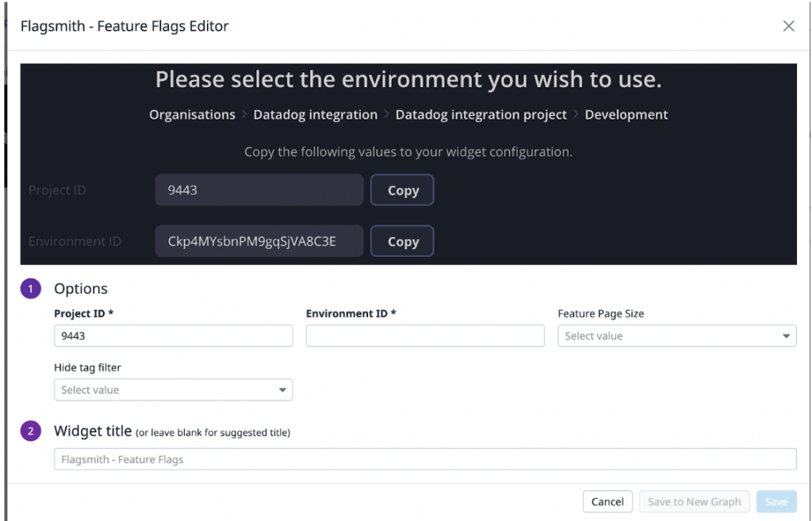The image size is (812, 521).
Task: Click the Feature Page Size dropdown arrow
Action: 786,336
